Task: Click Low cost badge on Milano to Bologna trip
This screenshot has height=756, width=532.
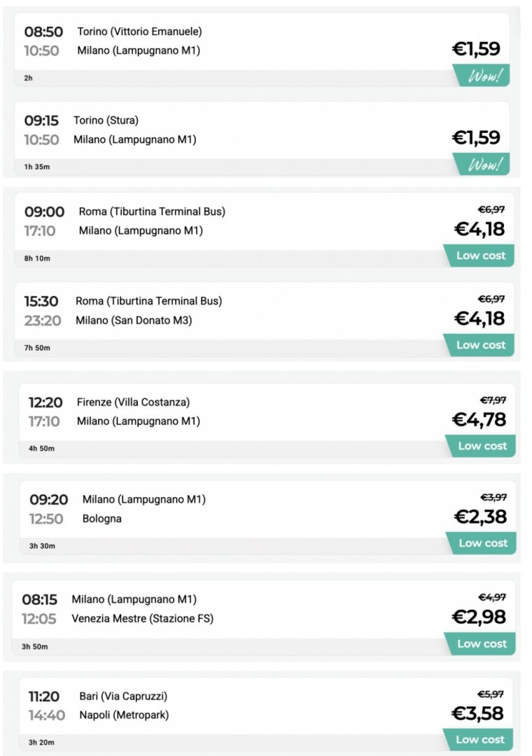Action: click(x=481, y=543)
